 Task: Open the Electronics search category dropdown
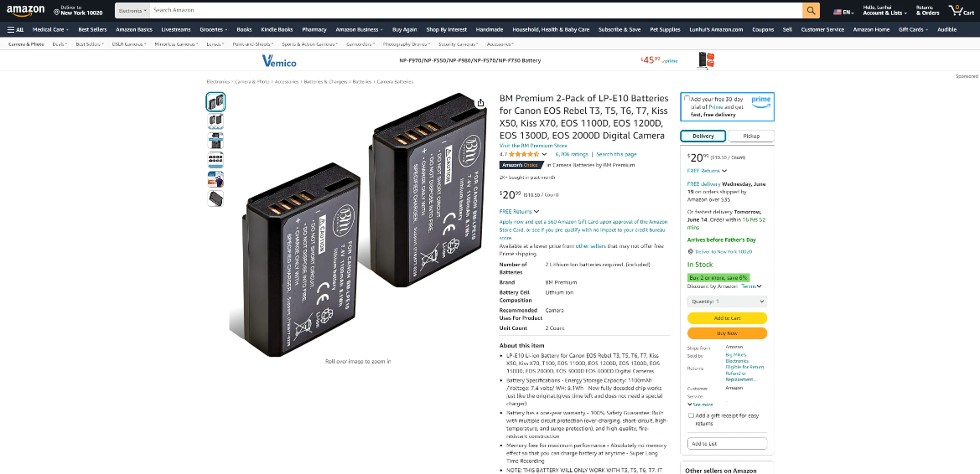(x=132, y=11)
